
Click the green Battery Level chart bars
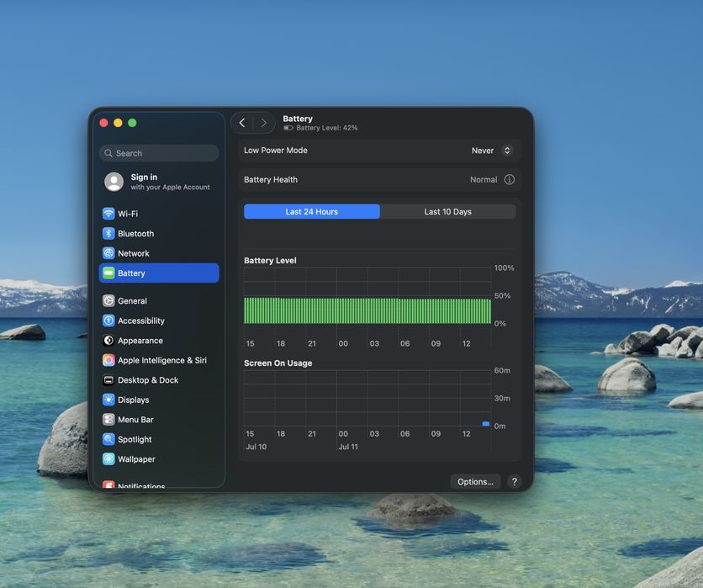(x=367, y=310)
